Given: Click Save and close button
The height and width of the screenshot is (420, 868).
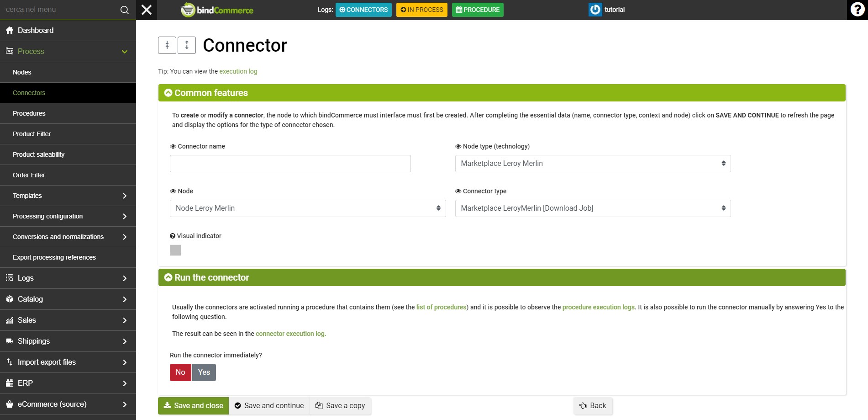Looking at the screenshot, I should 193,406.
